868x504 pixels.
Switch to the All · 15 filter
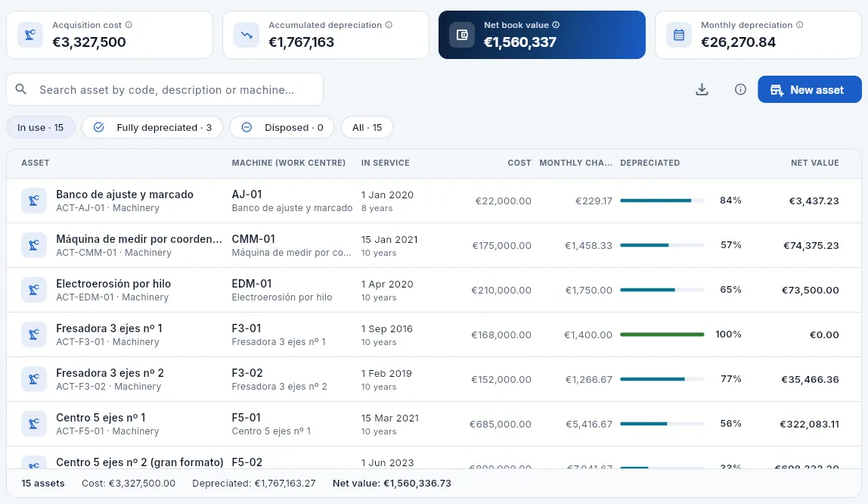point(367,127)
